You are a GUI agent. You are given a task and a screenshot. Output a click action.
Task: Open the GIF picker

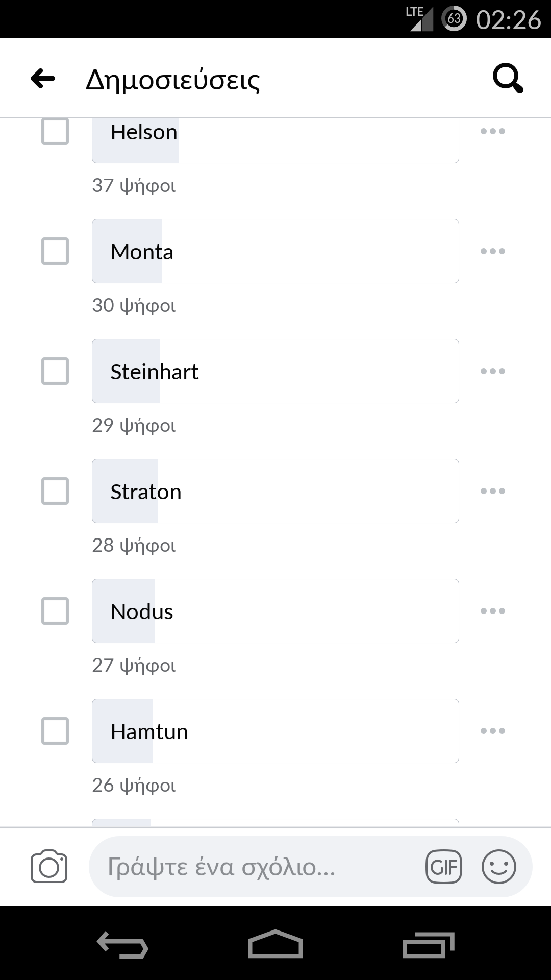443,866
